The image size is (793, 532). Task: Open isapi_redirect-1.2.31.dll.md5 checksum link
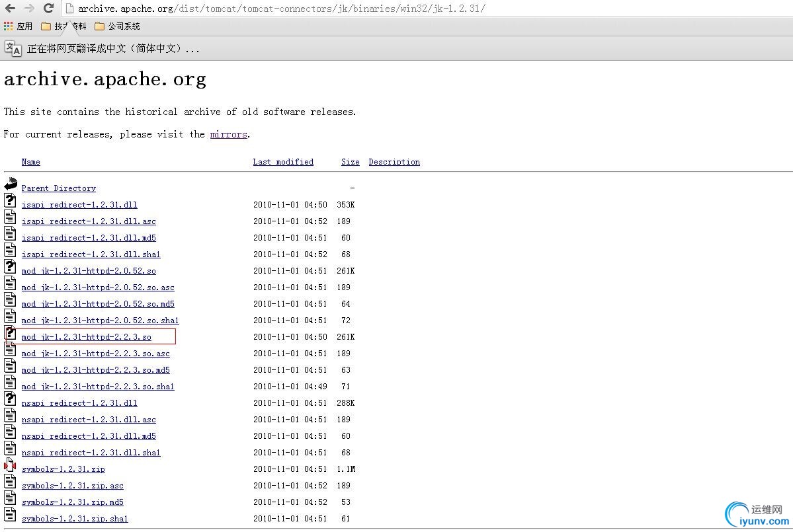[x=89, y=238]
